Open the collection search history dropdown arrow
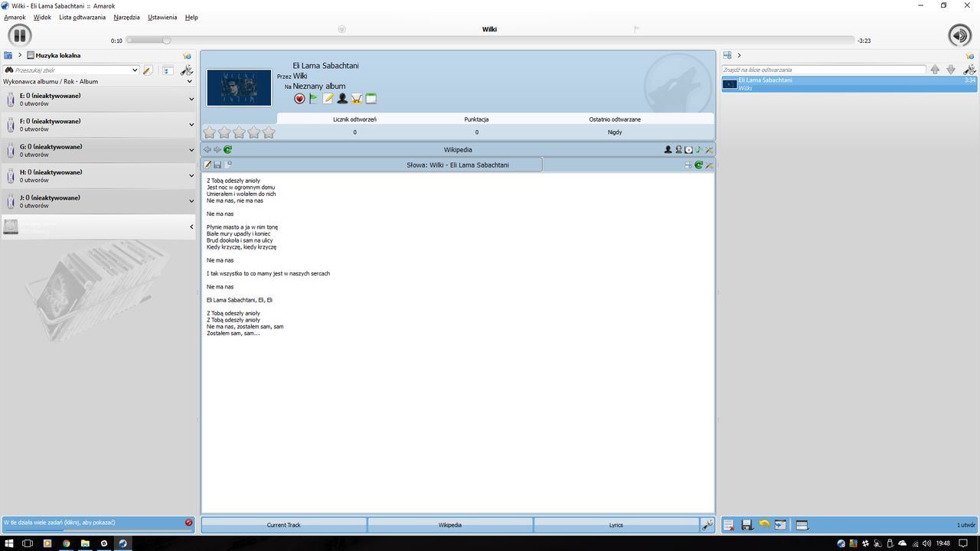Screen dimensions: 980x551 [x=136, y=70]
